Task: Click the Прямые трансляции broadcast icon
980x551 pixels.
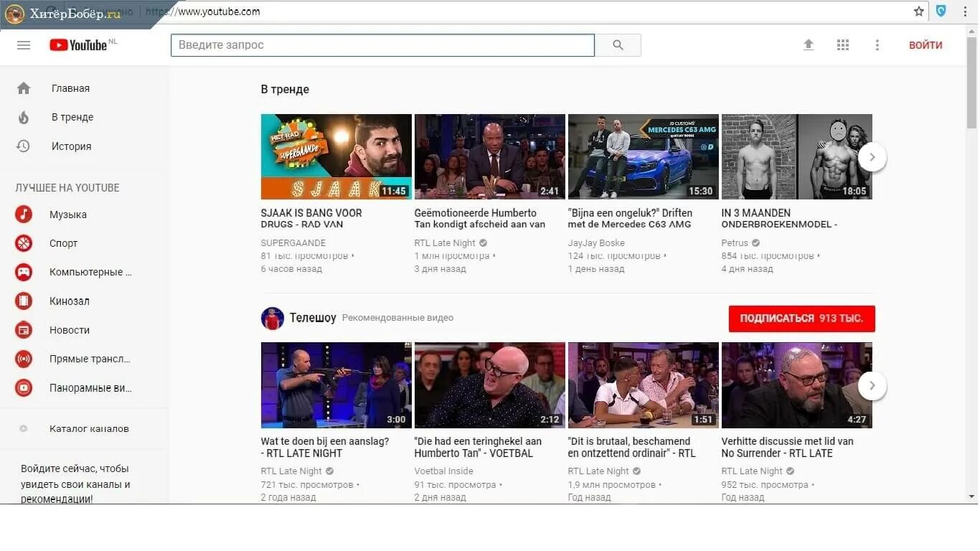Action: 24,359
